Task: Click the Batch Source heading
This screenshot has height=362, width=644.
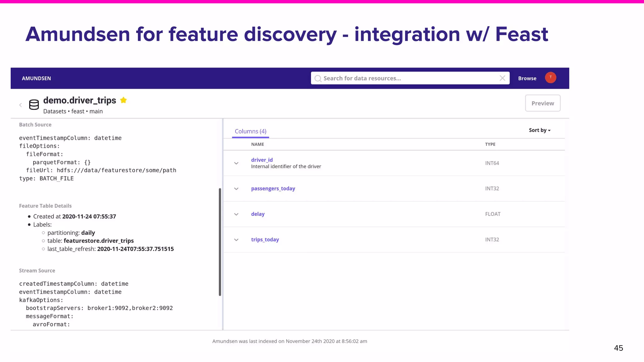Action: [35, 124]
